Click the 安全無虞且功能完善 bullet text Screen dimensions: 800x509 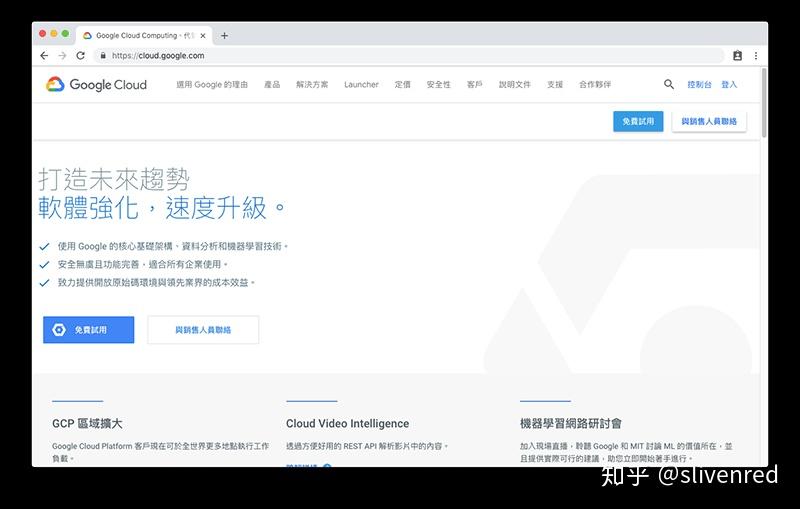click(x=142, y=264)
